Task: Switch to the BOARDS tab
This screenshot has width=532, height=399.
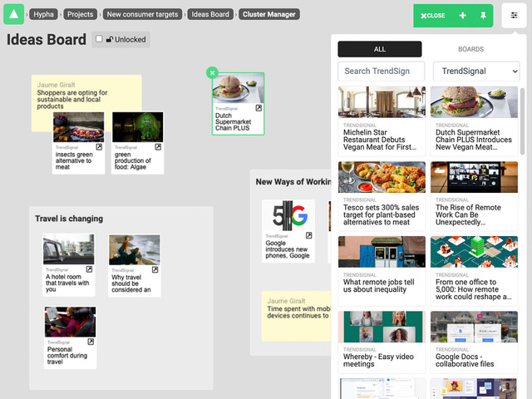Action: pyautogui.click(x=471, y=49)
